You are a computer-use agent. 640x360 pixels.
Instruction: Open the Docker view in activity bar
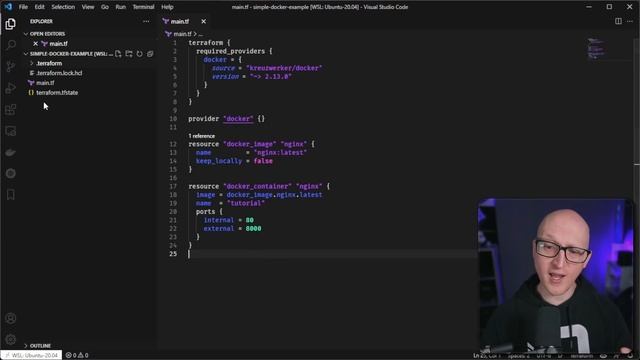(11, 152)
